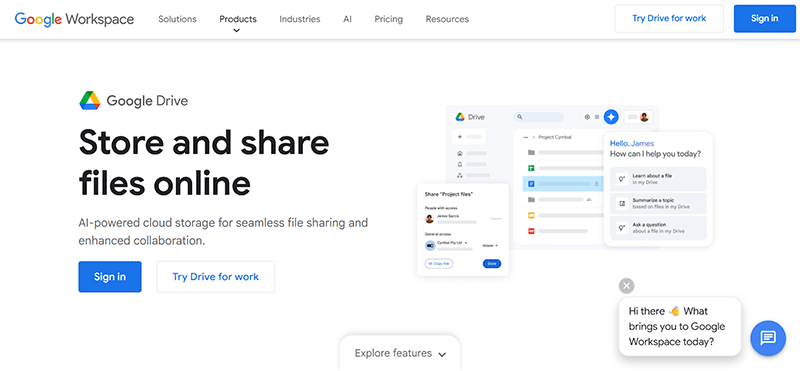Click the 'Hi there' chat greeting bubble
This screenshot has width=800, height=371.
pyautogui.click(x=680, y=326)
